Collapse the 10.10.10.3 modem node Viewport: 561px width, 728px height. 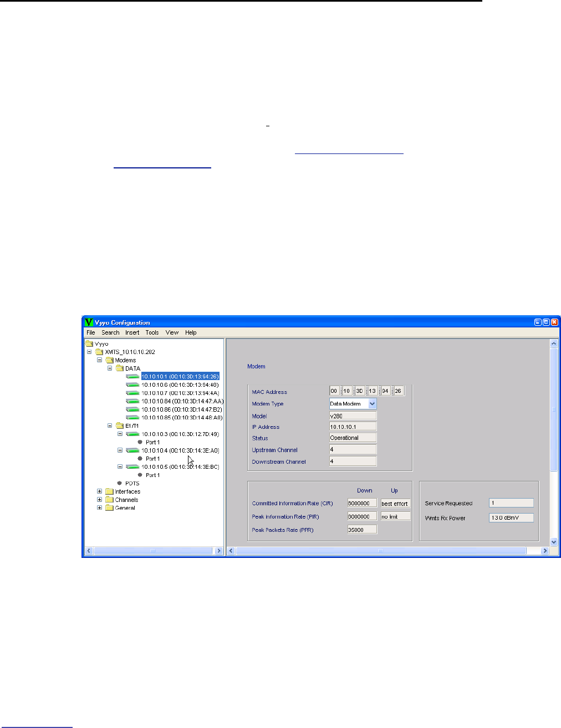(x=120, y=434)
